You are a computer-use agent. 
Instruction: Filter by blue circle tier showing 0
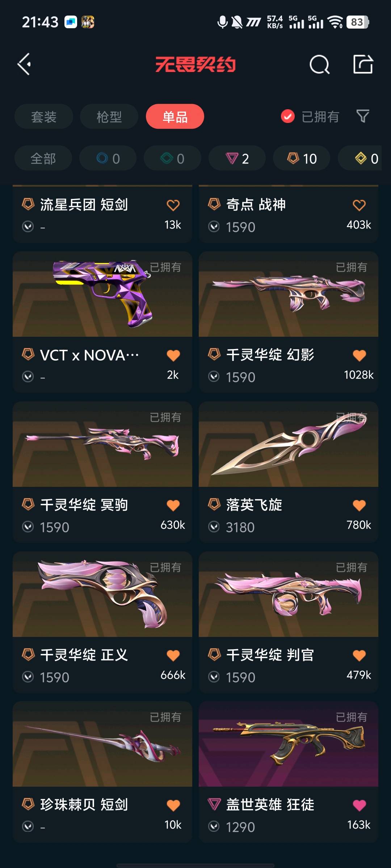[x=108, y=158]
